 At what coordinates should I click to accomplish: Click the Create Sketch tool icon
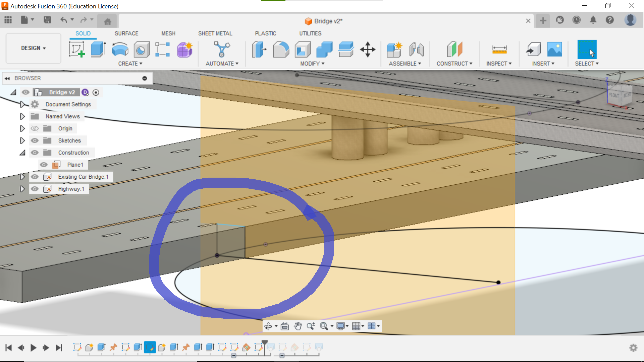pyautogui.click(x=77, y=50)
